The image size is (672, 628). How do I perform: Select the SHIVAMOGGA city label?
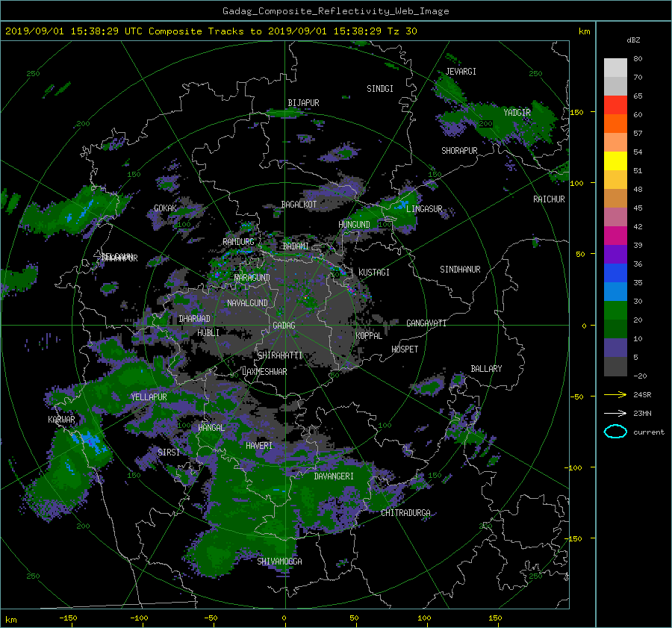[x=279, y=562]
